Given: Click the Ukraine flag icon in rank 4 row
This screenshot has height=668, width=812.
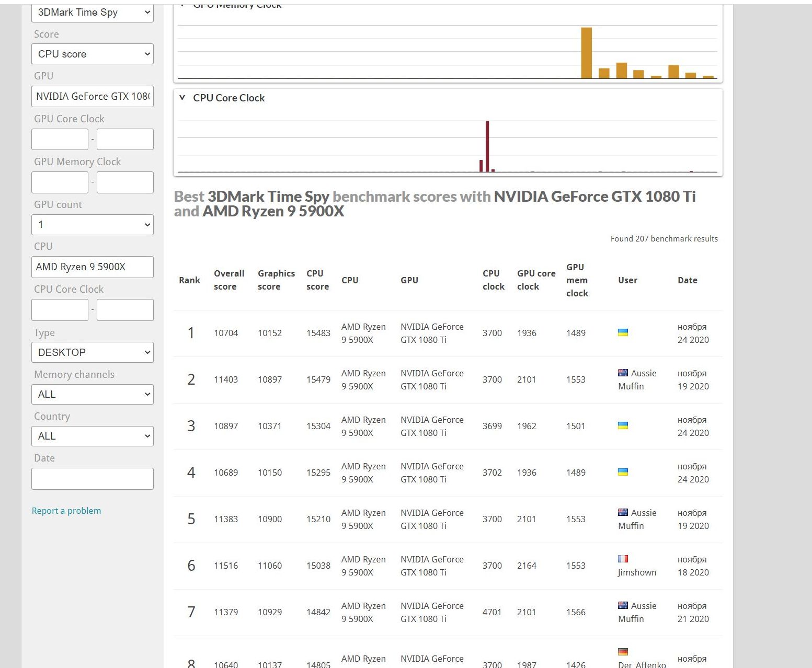Looking at the screenshot, I should [623, 472].
